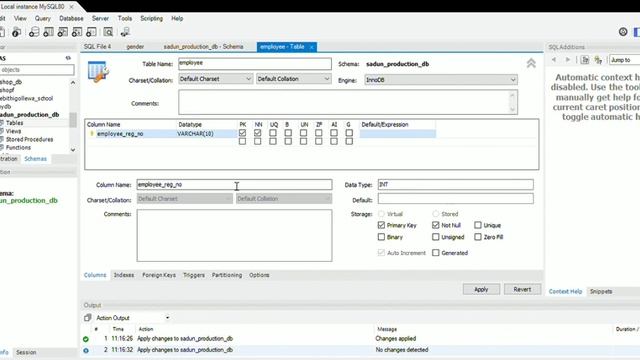The height and width of the screenshot is (360, 640).
Task: Close the employee - Table tab
Action: point(311,47)
